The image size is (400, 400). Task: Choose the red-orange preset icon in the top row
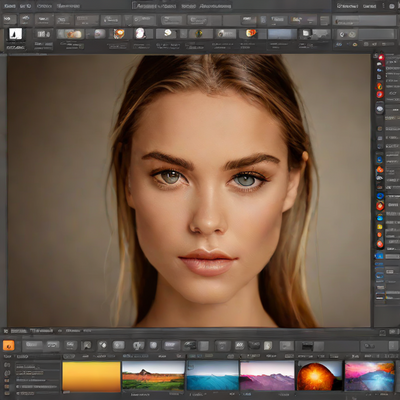[x=251, y=33]
